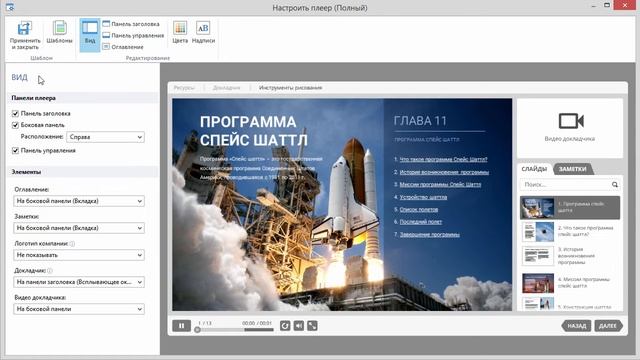Open link Устройство шаттла
The image size is (640, 360).
coord(423,197)
